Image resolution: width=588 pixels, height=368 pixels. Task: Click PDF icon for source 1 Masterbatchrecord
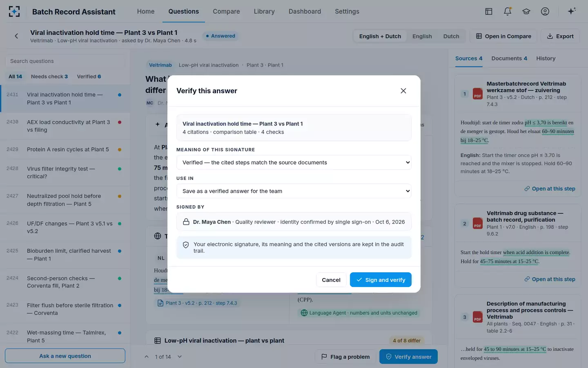pos(478,94)
